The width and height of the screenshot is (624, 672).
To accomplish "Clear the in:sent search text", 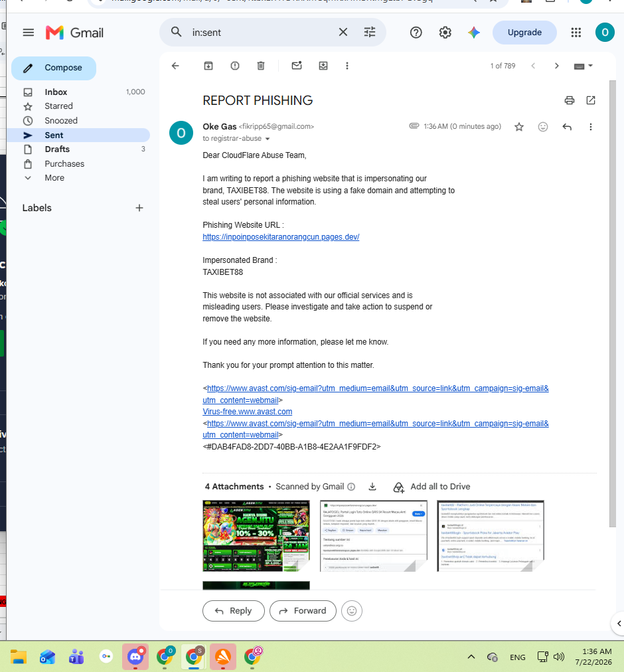I will point(343,32).
